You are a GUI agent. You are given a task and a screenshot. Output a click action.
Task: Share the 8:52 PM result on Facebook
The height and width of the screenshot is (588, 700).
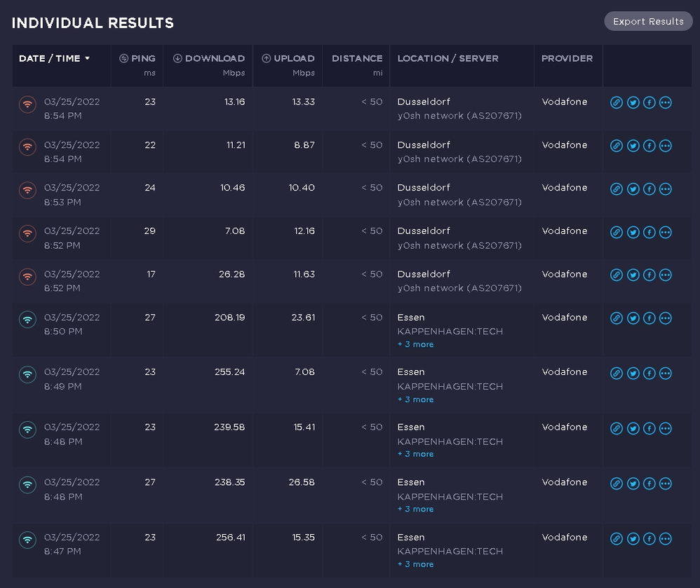pyautogui.click(x=649, y=232)
